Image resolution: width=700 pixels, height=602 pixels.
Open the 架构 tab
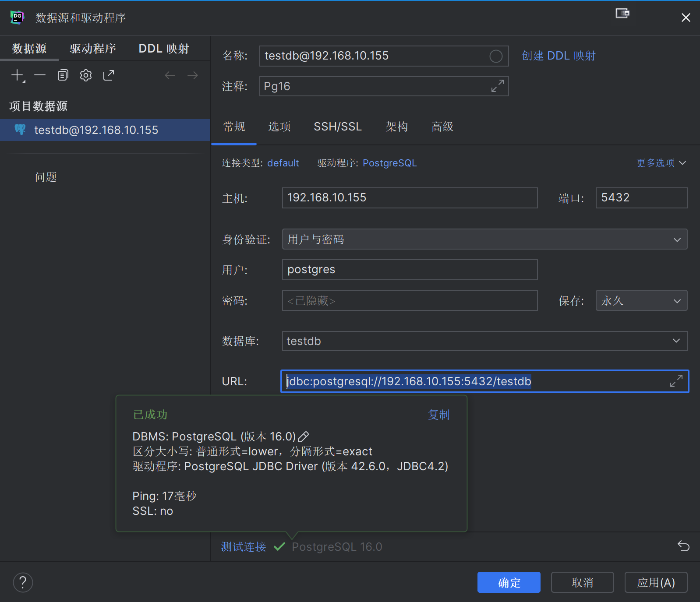tap(397, 127)
